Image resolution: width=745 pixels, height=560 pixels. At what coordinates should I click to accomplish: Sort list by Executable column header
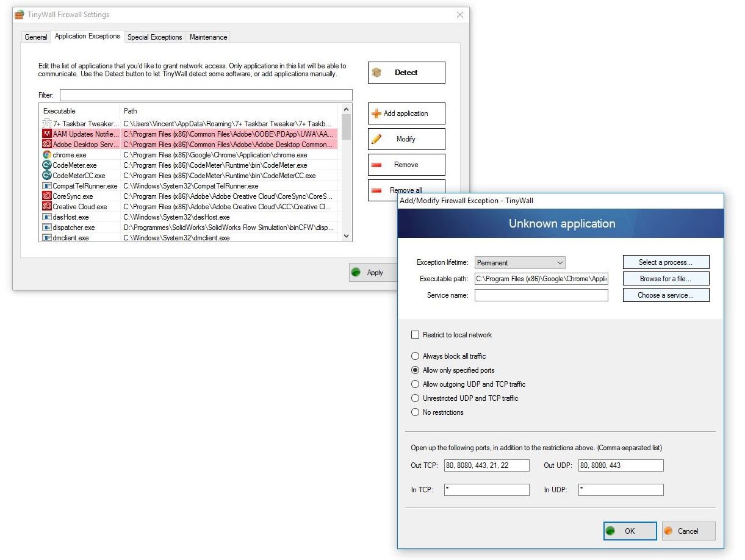(x=79, y=111)
